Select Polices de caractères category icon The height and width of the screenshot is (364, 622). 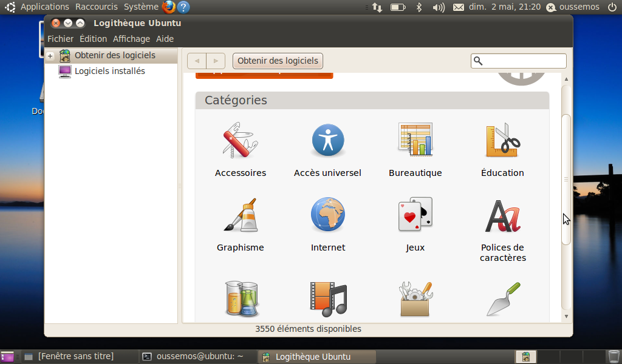(502, 215)
